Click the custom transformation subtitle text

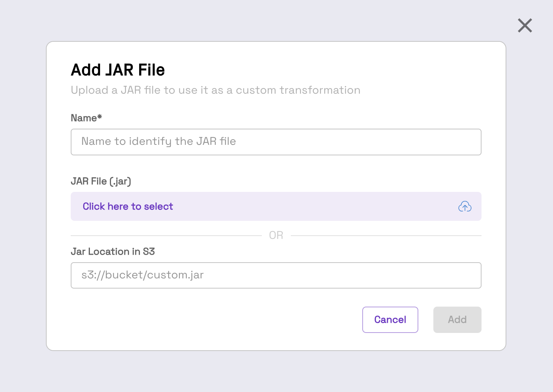(x=216, y=90)
